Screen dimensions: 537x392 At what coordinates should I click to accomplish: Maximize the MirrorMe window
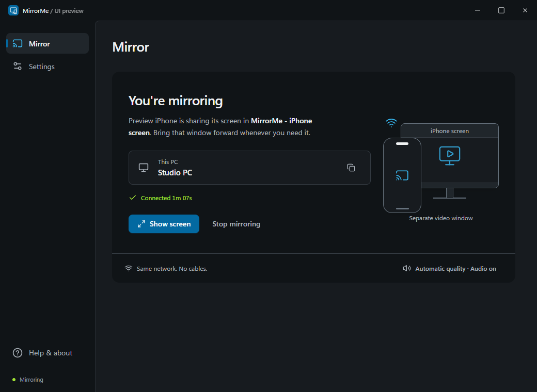click(501, 10)
